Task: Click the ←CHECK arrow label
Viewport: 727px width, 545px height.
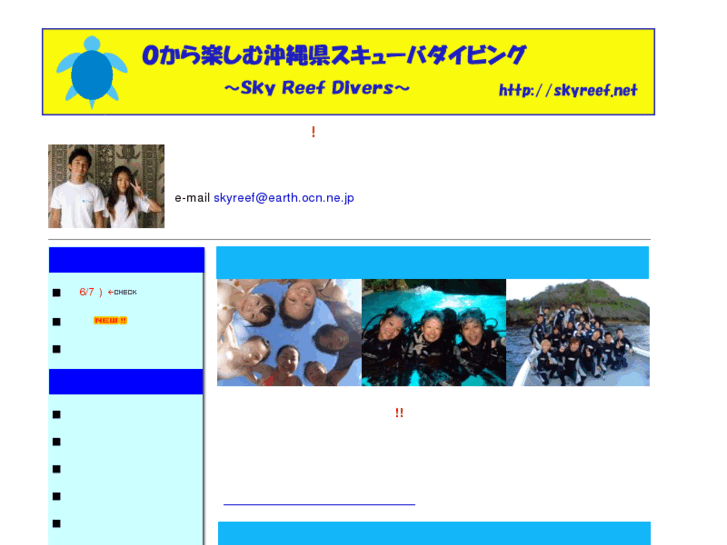Action: click(122, 292)
